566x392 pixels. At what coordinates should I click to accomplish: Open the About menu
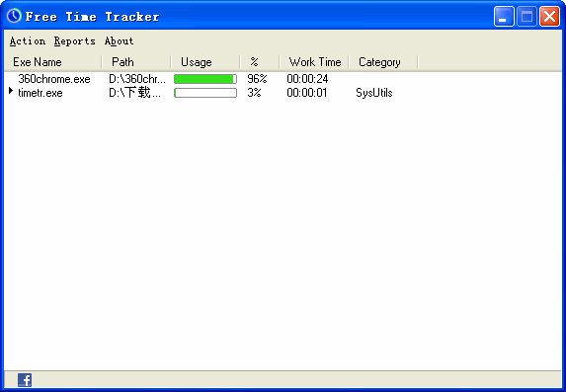pos(120,41)
